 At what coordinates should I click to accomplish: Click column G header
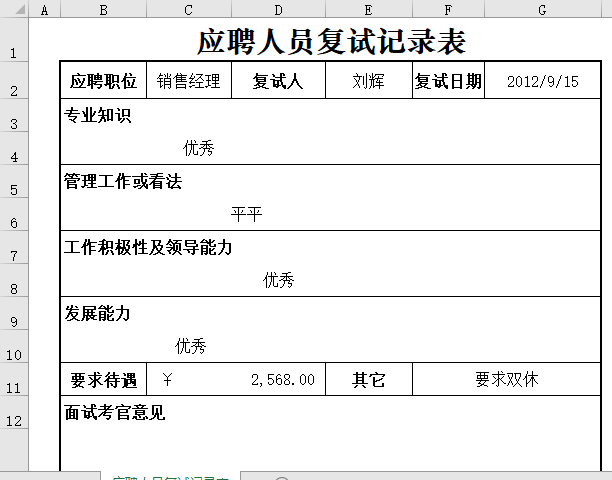[541, 9]
